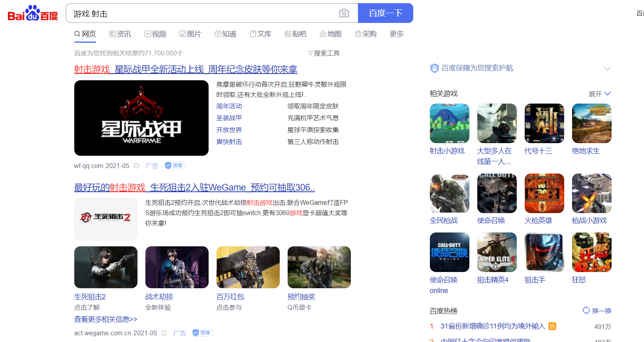Viewport: 644px width, 342px height.
Task: Open 搜索工具 filter
Action: [324, 53]
